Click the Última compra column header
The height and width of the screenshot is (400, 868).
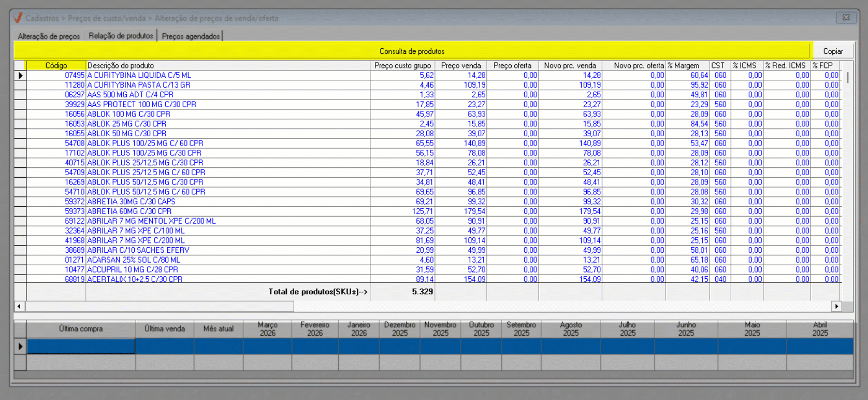coord(81,329)
